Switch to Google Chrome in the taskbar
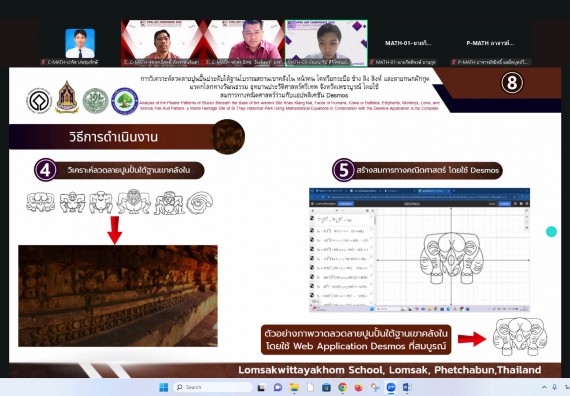Screen dimensions: 570x396 [x=342, y=388]
